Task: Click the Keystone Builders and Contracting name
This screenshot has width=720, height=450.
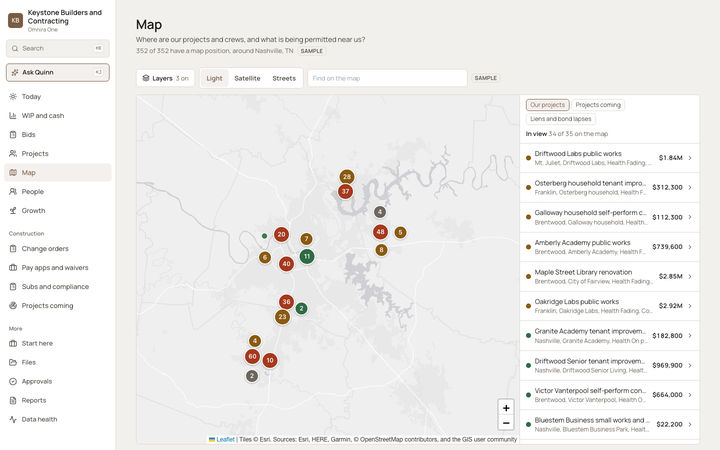Action: 65,17
